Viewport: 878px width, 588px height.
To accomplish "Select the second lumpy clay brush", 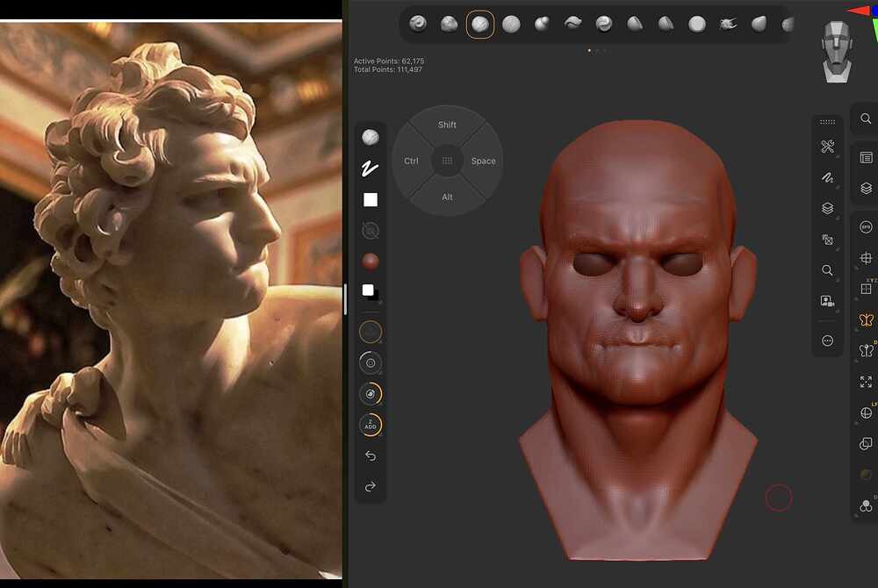I will tap(449, 24).
